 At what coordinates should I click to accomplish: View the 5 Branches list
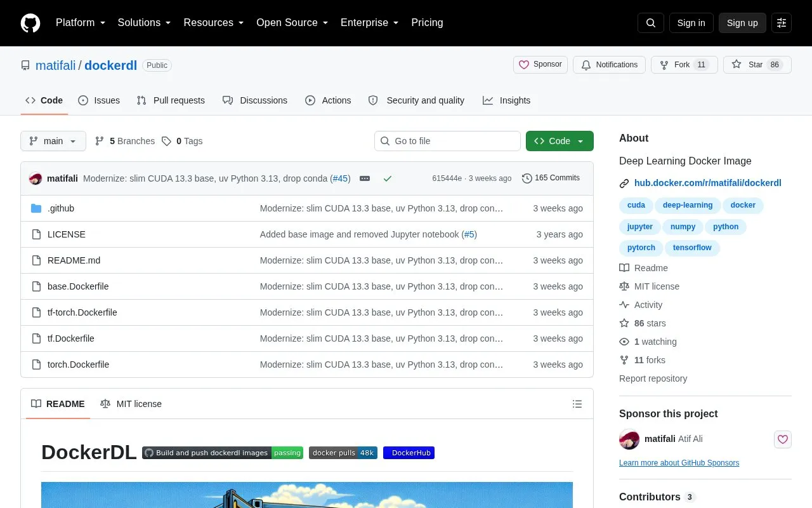coord(125,141)
